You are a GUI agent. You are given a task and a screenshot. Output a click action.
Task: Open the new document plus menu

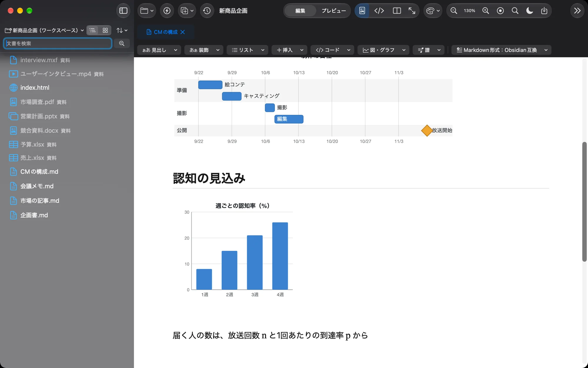click(x=187, y=11)
